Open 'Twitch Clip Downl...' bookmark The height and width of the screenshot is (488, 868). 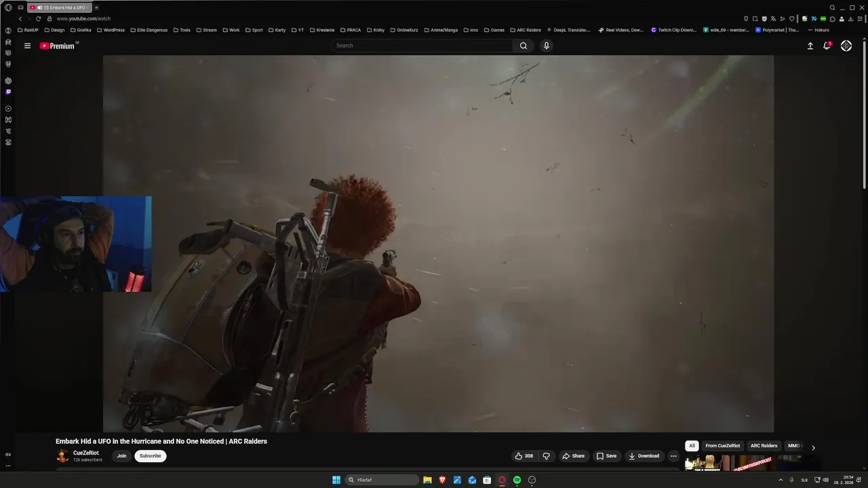(673, 30)
